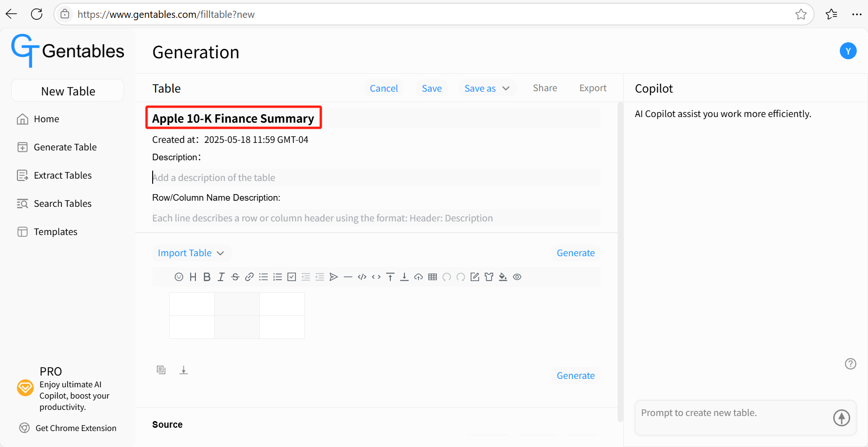Send the Copilot prompt with arrow button
Image resolution: width=868 pixels, height=447 pixels.
point(842,417)
